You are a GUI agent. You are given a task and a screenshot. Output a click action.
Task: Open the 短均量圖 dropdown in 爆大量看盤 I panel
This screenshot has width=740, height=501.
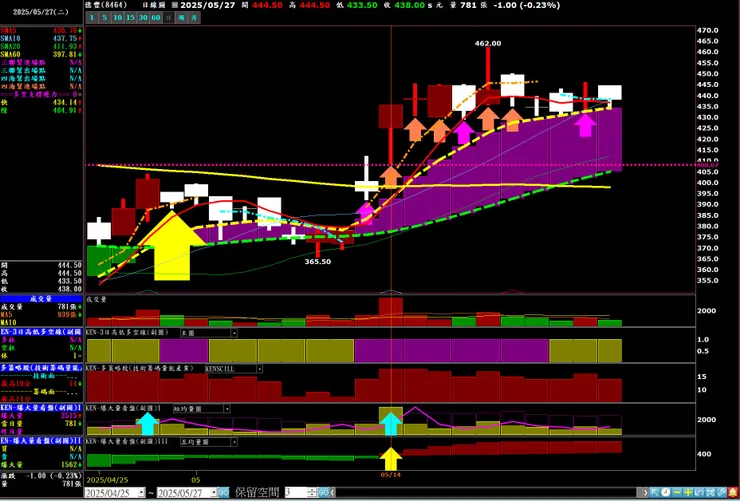tap(227, 409)
